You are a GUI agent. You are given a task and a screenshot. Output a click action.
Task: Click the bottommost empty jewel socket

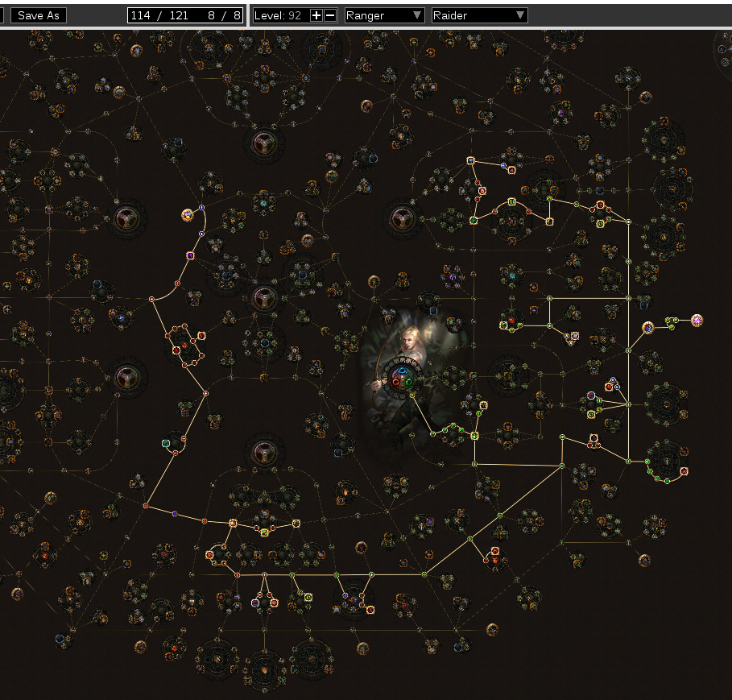(x=262, y=454)
